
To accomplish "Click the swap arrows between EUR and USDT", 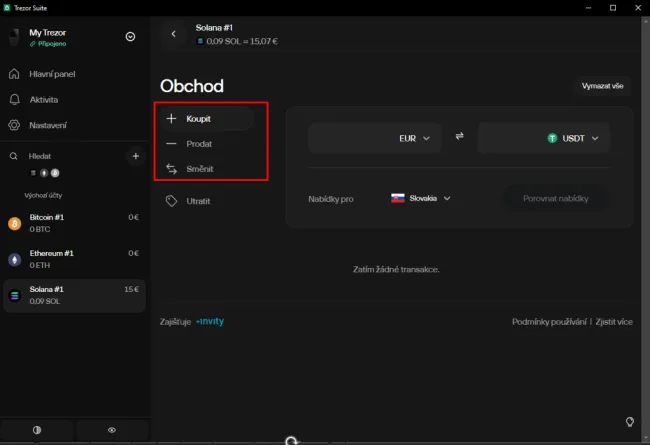I will tap(459, 136).
